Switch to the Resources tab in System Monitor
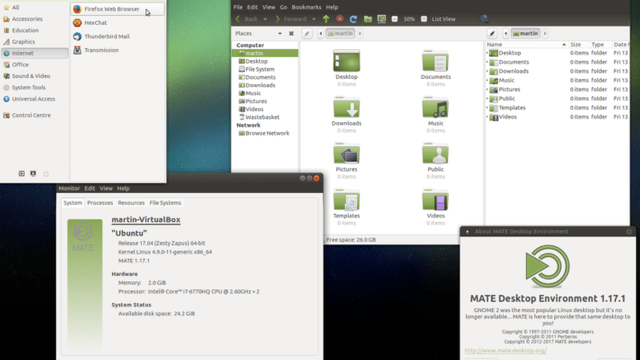640x360 pixels. point(131,203)
